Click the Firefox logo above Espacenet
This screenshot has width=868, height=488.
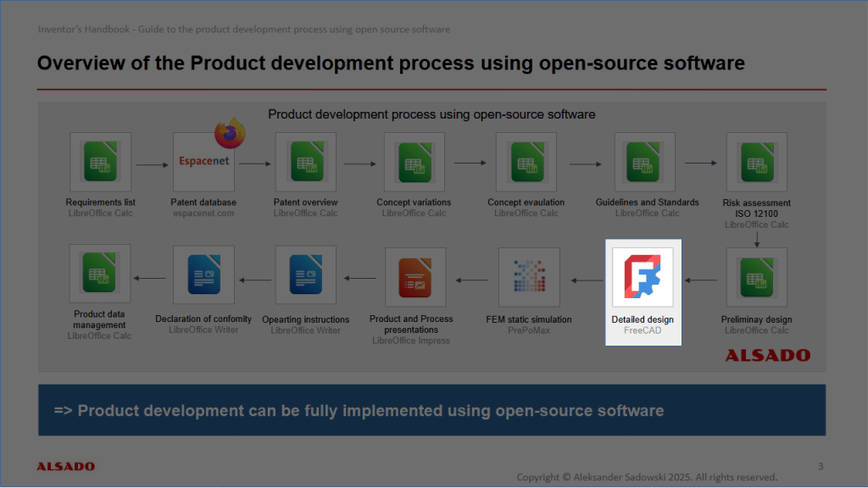click(x=229, y=136)
